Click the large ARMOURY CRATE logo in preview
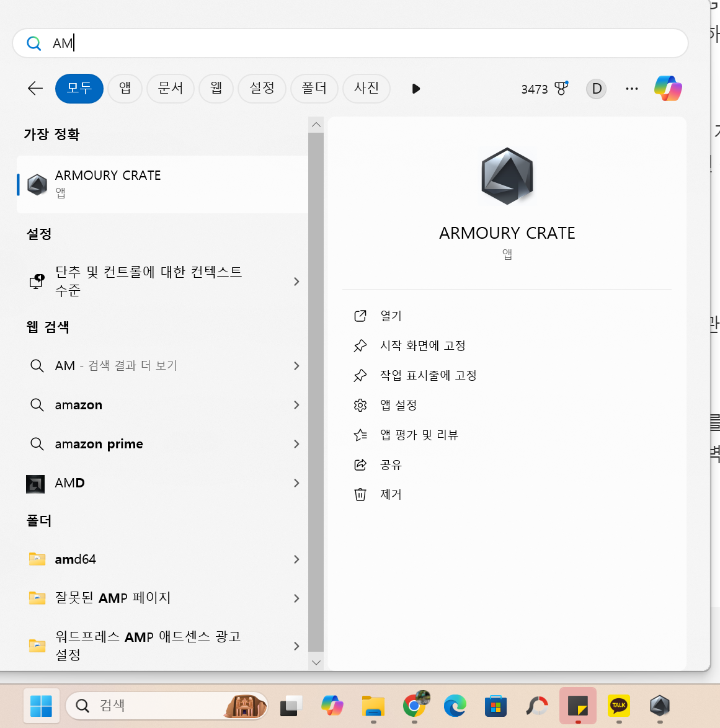Screen dimensions: 720x728 click(507, 177)
